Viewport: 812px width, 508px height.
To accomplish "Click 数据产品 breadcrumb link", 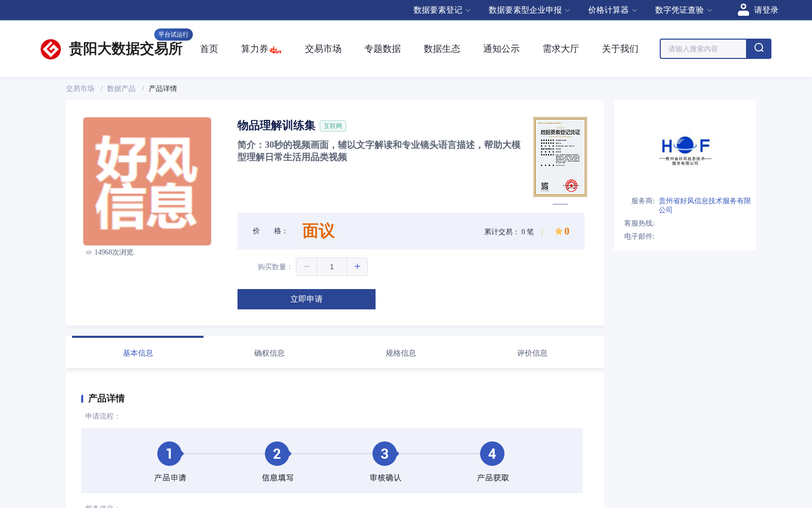I will click(121, 88).
